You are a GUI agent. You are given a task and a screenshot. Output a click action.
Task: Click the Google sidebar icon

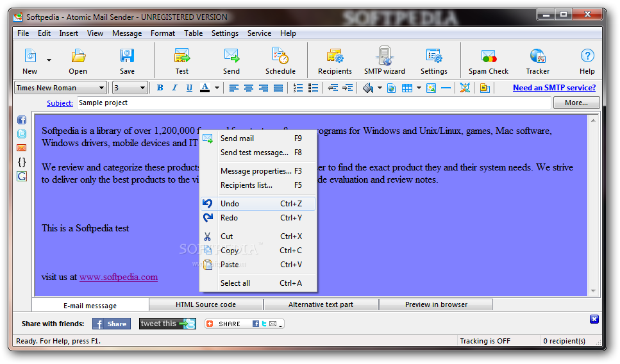(x=22, y=176)
